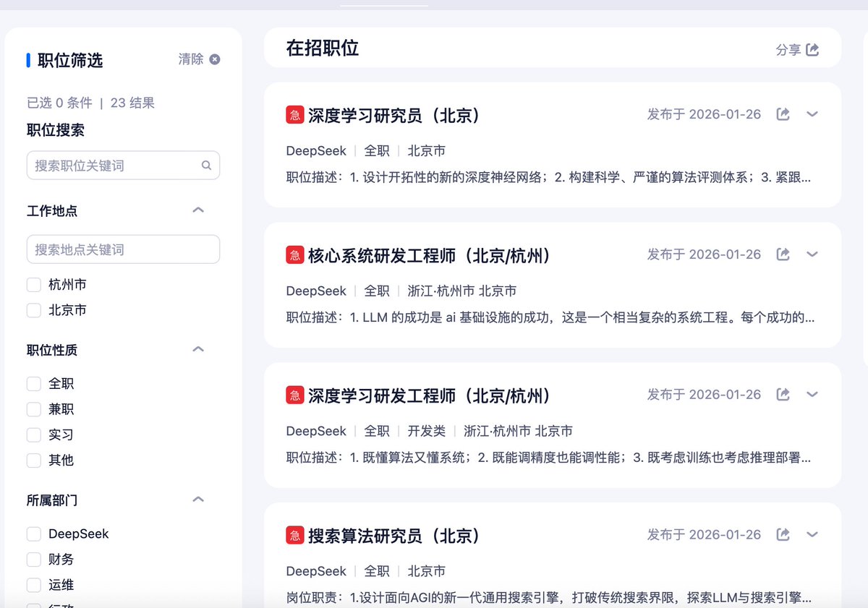Click the red urgent badge on 搜索算法研究员

[294, 535]
